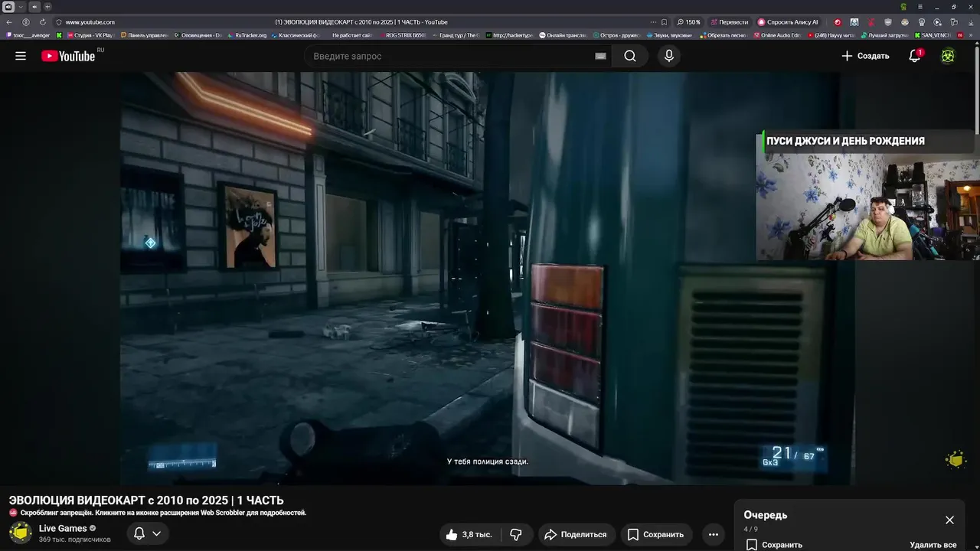The image size is (980, 551).
Task: Click the Перевести translate button
Action: [x=729, y=22]
